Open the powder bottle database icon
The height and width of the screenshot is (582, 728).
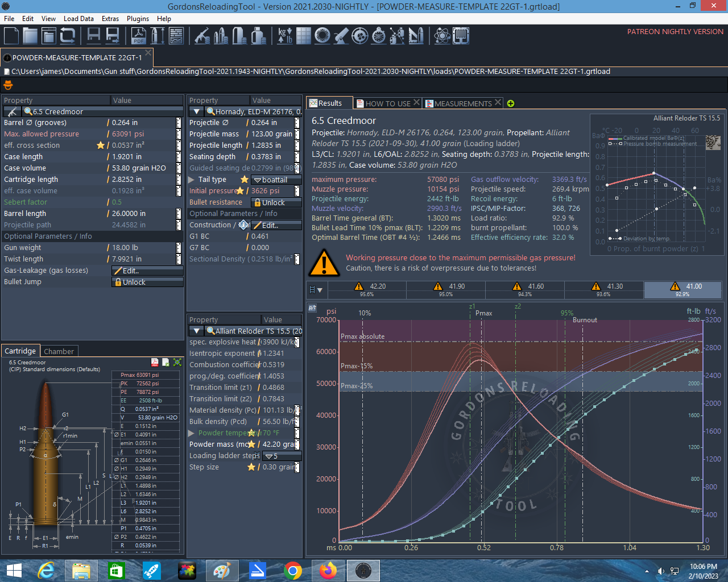258,36
